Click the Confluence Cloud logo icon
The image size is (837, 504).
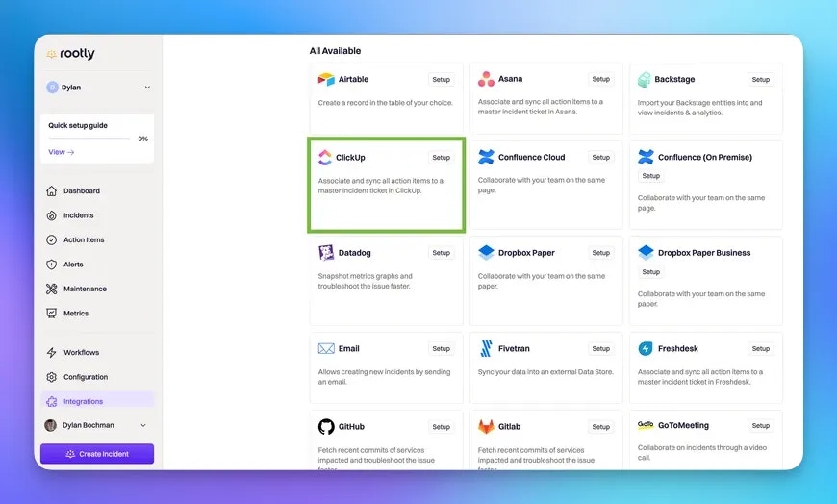point(486,157)
